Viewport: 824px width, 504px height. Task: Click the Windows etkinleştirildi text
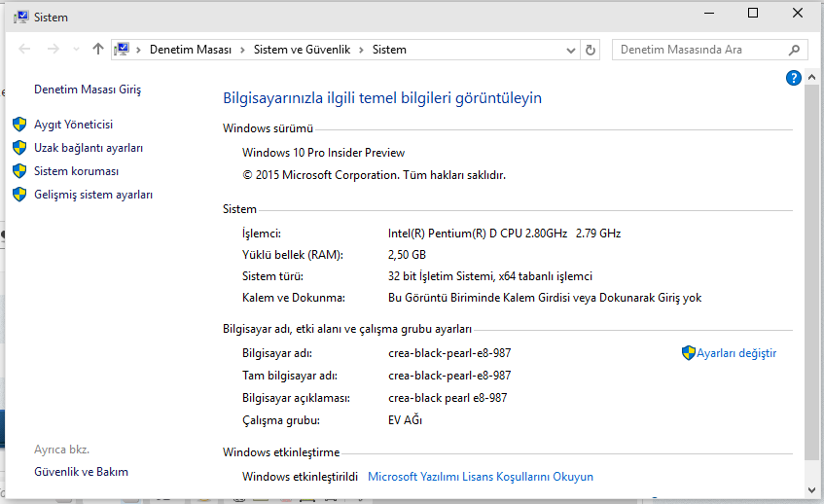pyautogui.click(x=300, y=477)
